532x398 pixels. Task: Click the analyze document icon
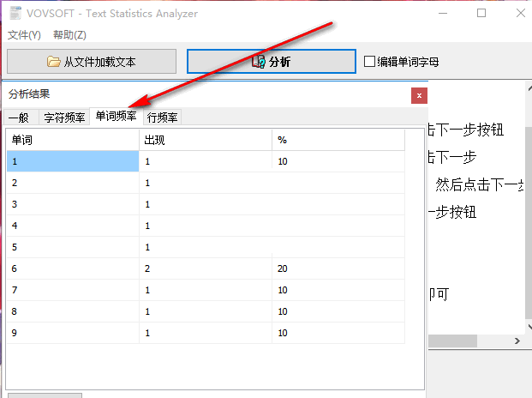[258, 62]
